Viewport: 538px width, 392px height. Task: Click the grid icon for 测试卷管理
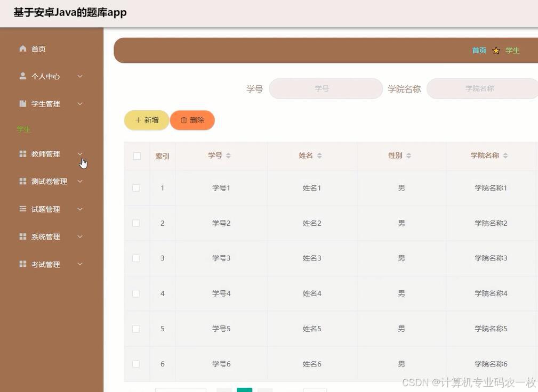coord(22,181)
